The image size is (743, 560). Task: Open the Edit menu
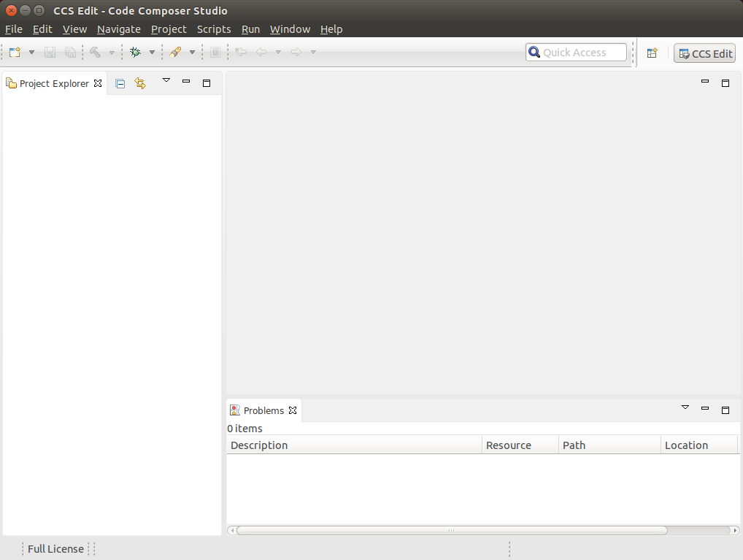pos(42,29)
